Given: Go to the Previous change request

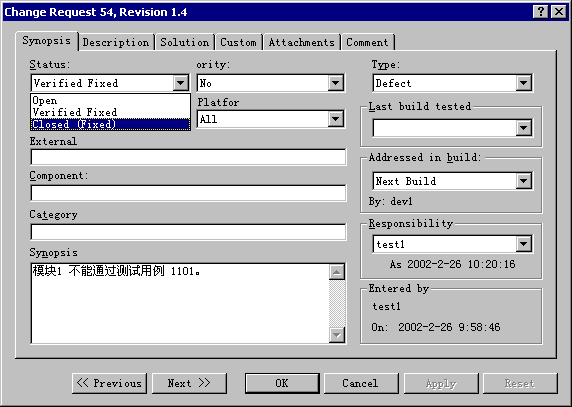Looking at the screenshot, I should coord(109,383).
